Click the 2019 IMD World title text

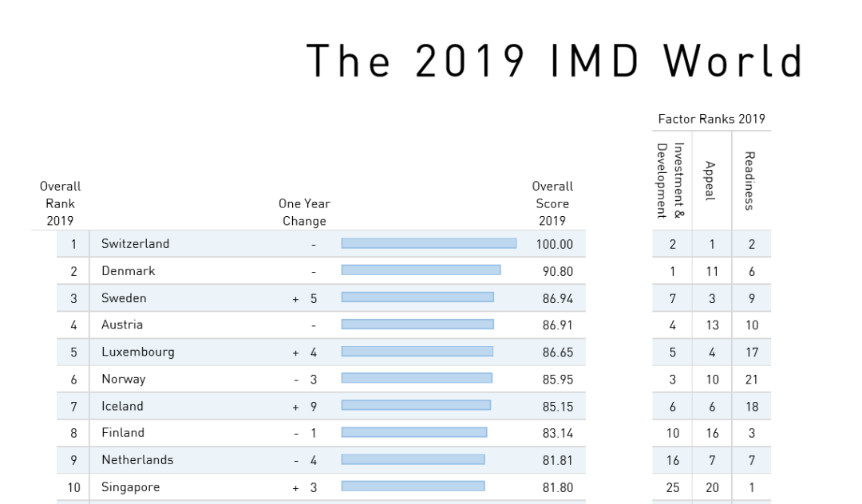[x=554, y=61]
